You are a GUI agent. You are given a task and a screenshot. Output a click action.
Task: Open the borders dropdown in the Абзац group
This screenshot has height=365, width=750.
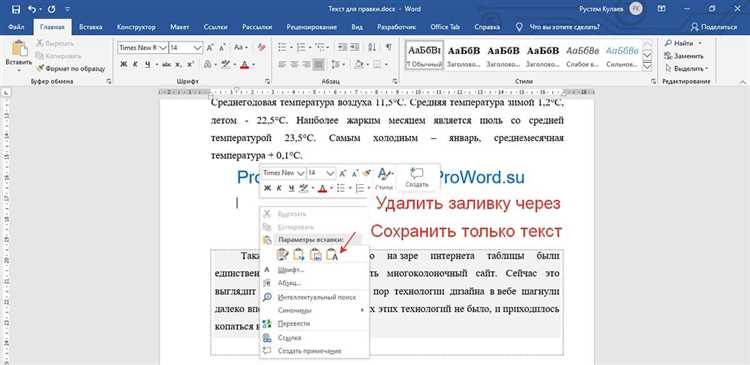380,64
